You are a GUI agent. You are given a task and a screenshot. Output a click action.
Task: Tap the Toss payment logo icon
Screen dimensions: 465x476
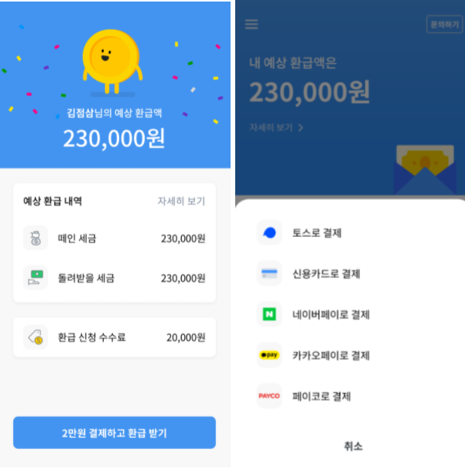click(269, 233)
